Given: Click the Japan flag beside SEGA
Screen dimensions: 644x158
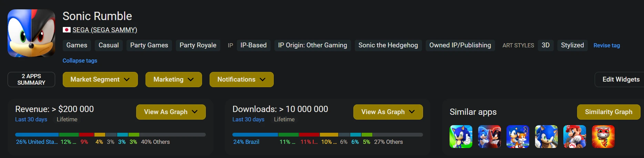Looking at the screenshot, I should click(x=67, y=30).
